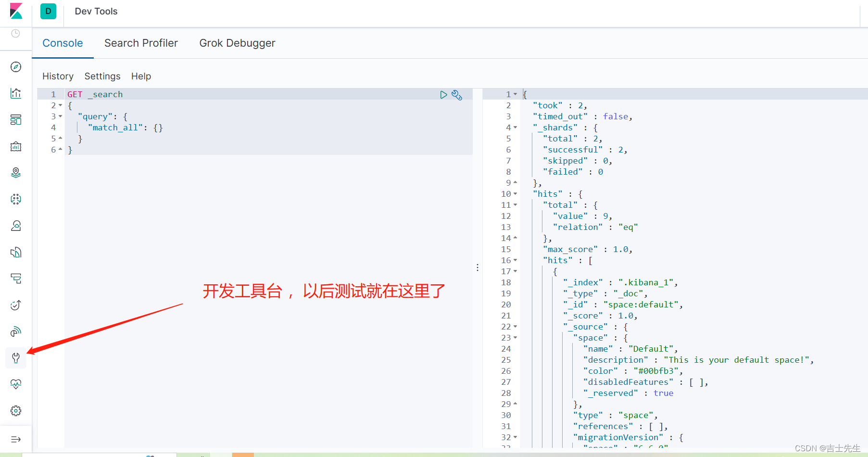Click the Kibana logo
This screenshot has width=868, height=457.
[x=16, y=11]
